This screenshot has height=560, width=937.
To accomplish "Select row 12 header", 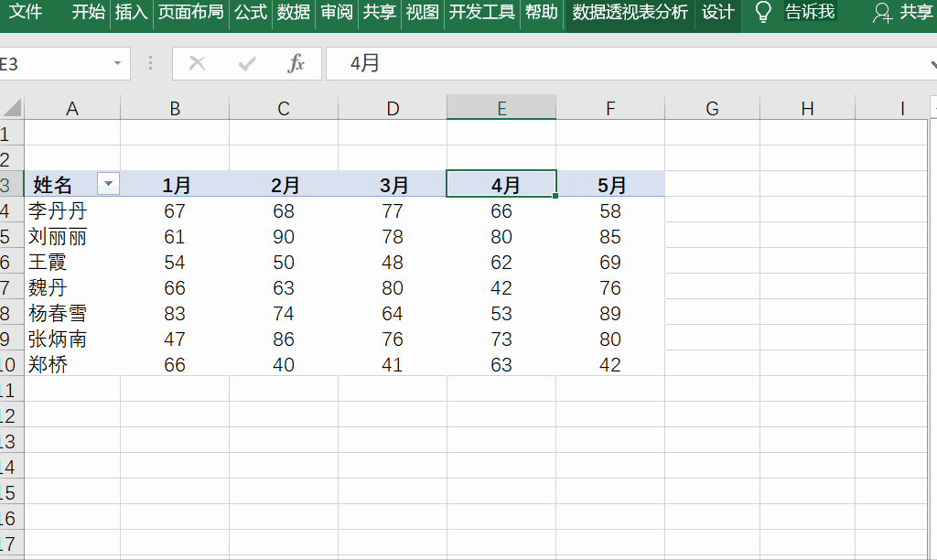I will 11,415.
